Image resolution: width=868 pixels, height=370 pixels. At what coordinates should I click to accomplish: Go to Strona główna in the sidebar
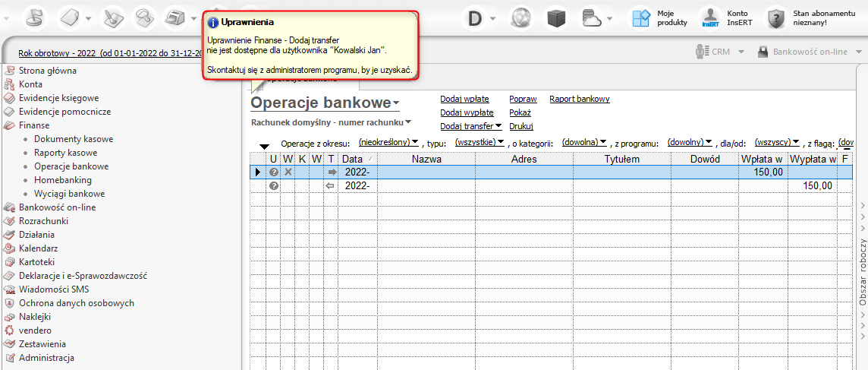48,71
